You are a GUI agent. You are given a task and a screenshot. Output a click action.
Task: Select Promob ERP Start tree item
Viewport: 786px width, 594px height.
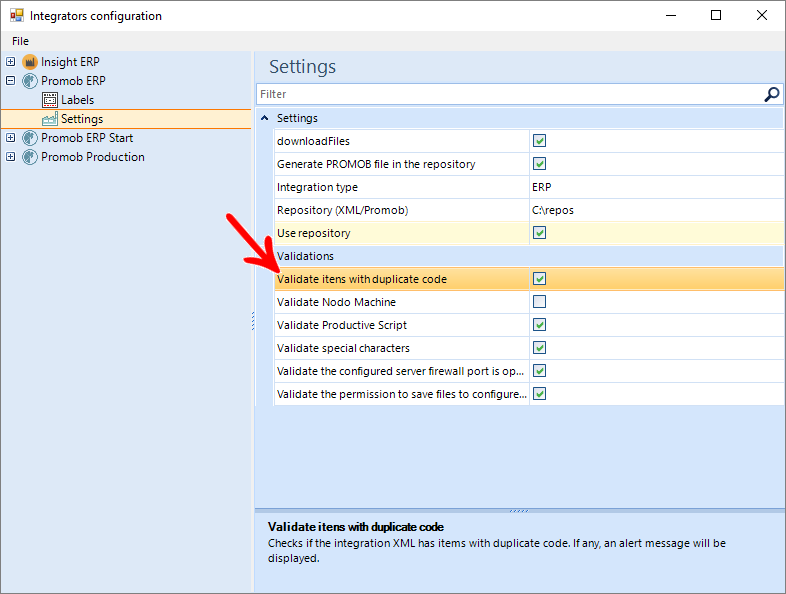pos(87,138)
